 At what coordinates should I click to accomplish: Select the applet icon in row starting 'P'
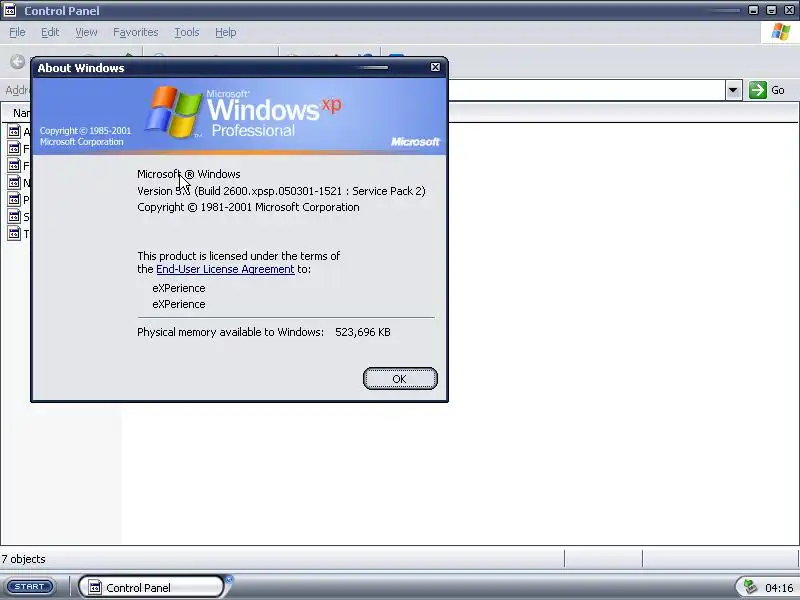click(14, 199)
